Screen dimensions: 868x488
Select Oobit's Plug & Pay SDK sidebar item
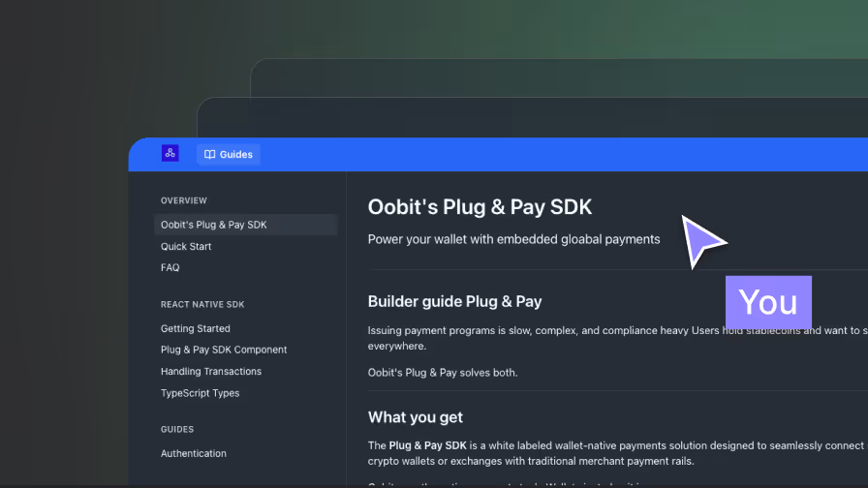(x=245, y=225)
